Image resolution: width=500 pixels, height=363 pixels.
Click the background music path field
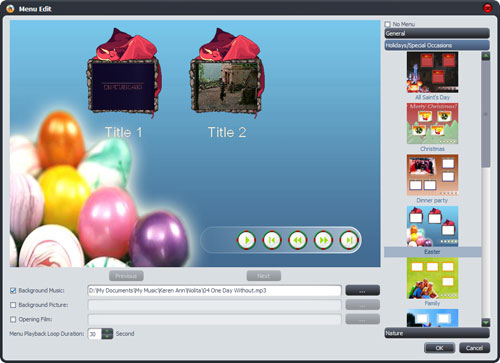pos(214,290)
